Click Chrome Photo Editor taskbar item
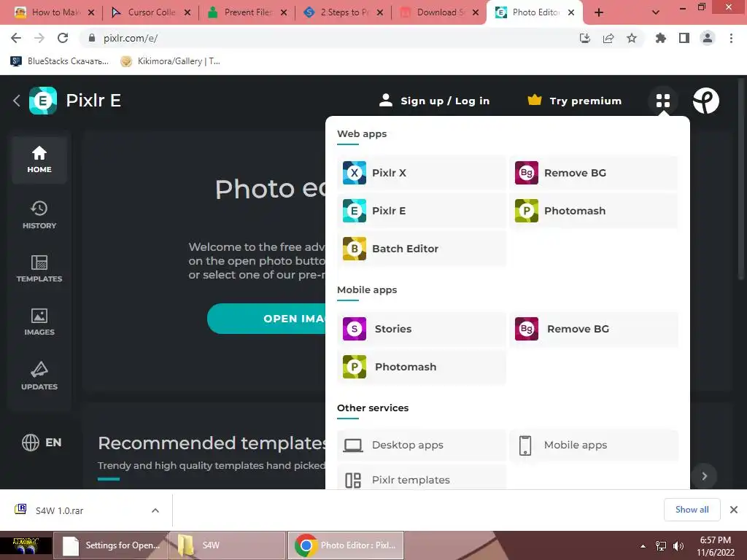This screenshot has width=747, height=560. [x=346, y=545]
